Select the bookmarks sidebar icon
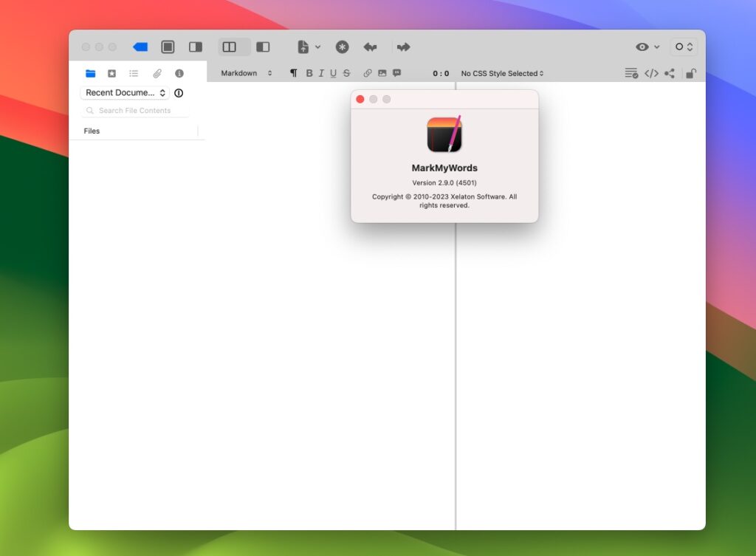 (112, 73)
